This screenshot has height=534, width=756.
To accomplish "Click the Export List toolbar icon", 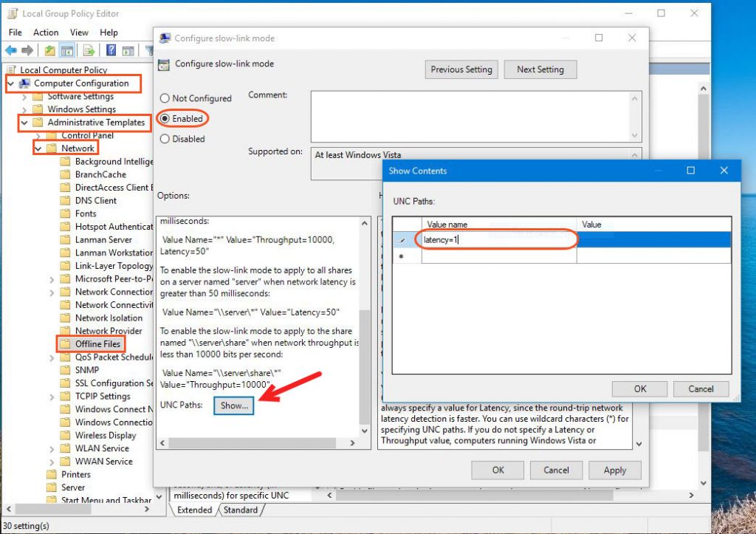I will click(x=88, y=49).
